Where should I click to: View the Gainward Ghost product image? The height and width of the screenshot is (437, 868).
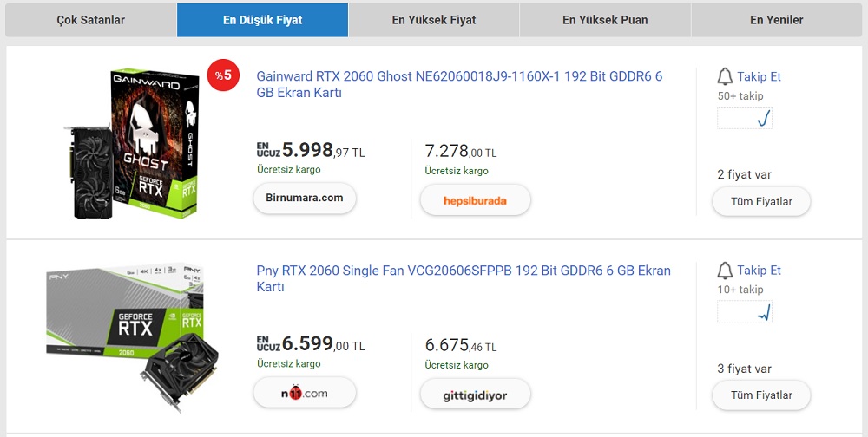click(133, 143)
